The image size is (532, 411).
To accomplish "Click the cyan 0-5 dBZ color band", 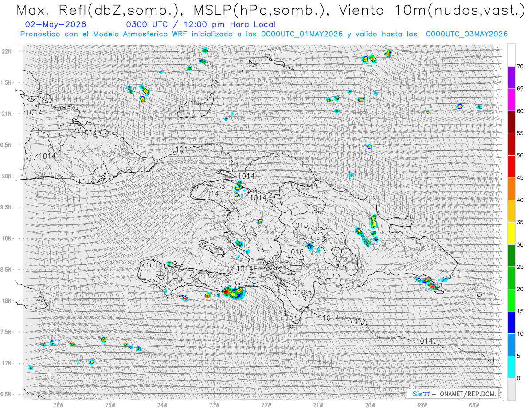I will click(511, 367).
